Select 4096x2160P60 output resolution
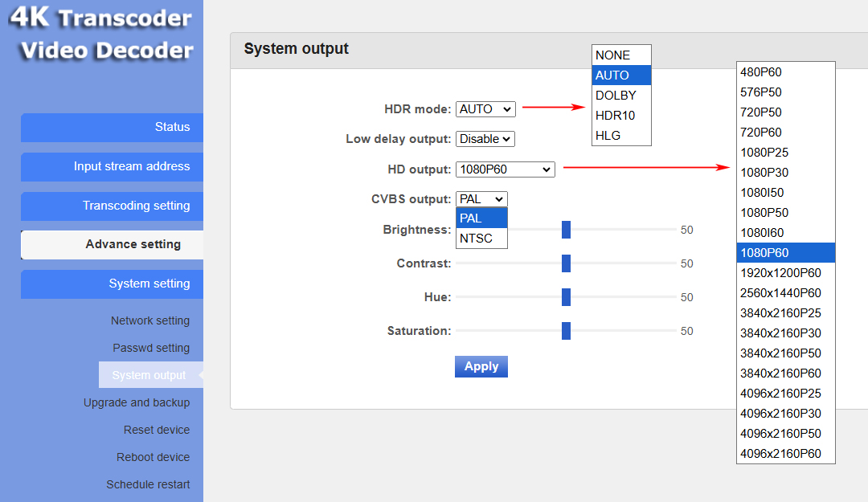This screenshot has height=502, width=868. [x=785, y=454]
